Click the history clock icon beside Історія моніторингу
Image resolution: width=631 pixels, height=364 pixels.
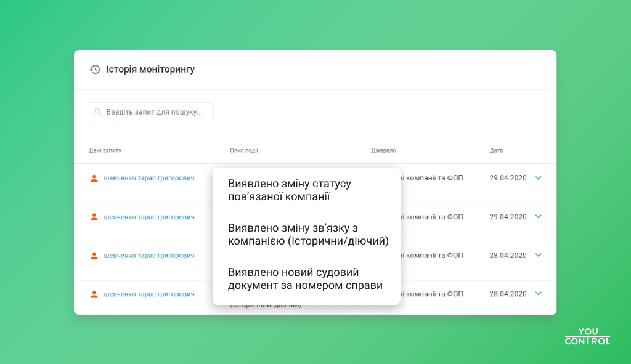click(95, 70)
